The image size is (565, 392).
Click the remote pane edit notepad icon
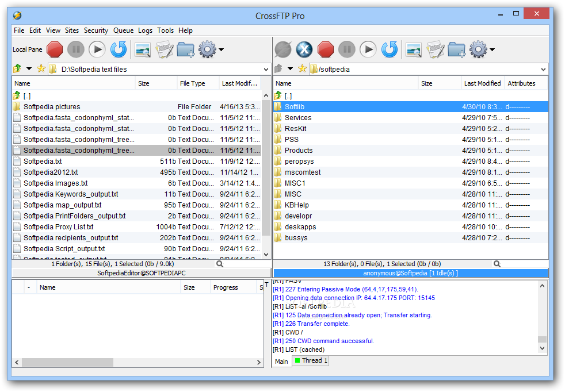[436, 49]
